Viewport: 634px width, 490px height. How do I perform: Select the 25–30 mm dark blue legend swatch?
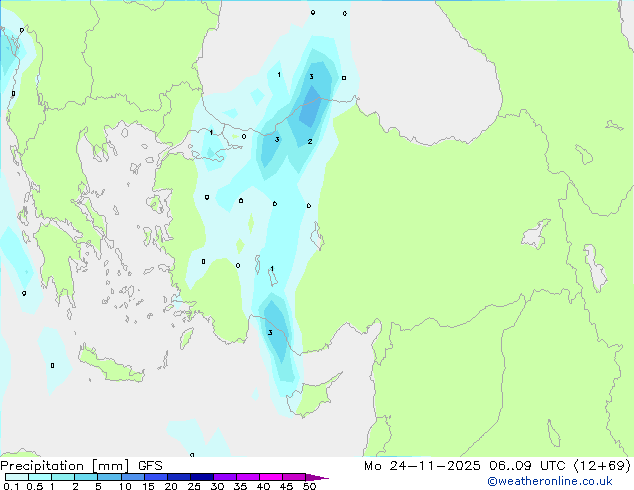pos(201,477)
